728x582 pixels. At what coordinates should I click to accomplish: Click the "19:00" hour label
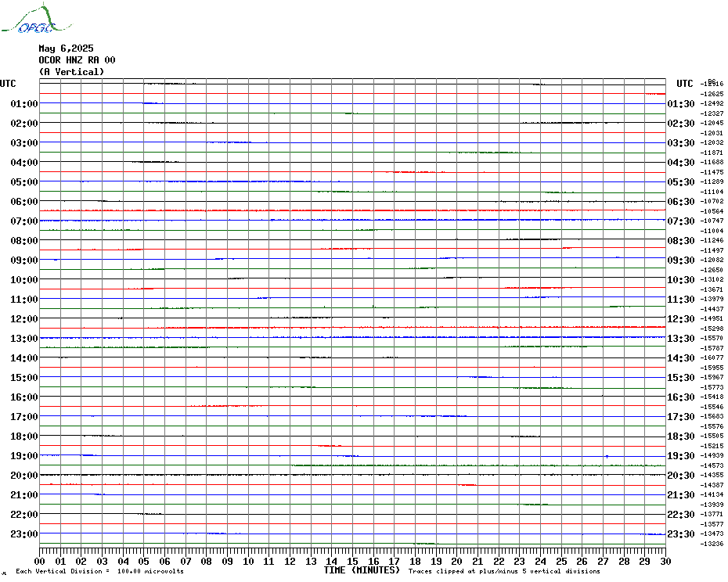[x=24, y=456]
